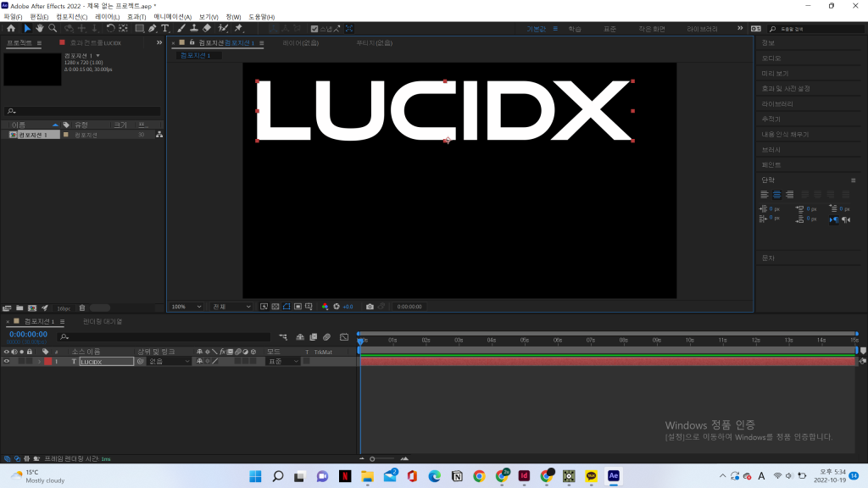Enable the Snapping checkbox in toolbar
This screenshot has height=488, width=868.
pos(314,29)
